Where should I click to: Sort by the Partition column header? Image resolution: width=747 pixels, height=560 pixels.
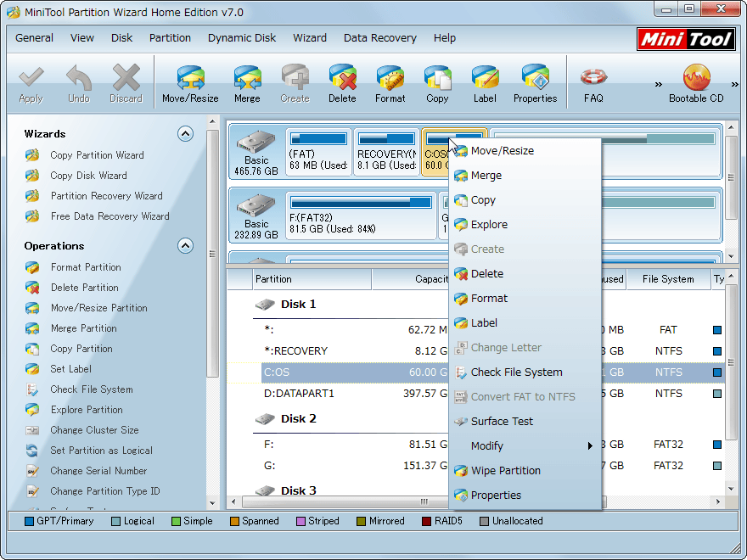(x=312, y=279)
